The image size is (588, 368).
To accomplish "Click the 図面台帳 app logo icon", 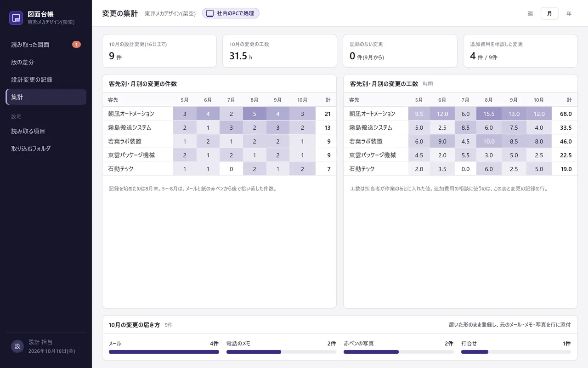I will click(16, 18).
